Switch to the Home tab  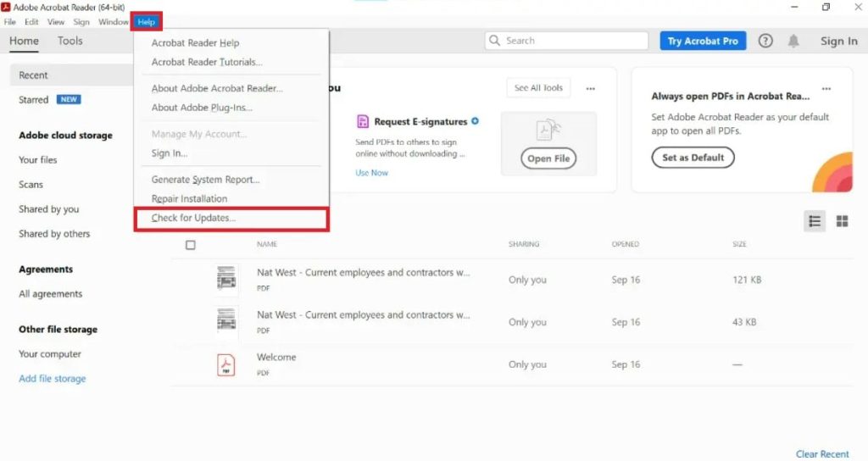pyautogui.click(x=24, y=41)
